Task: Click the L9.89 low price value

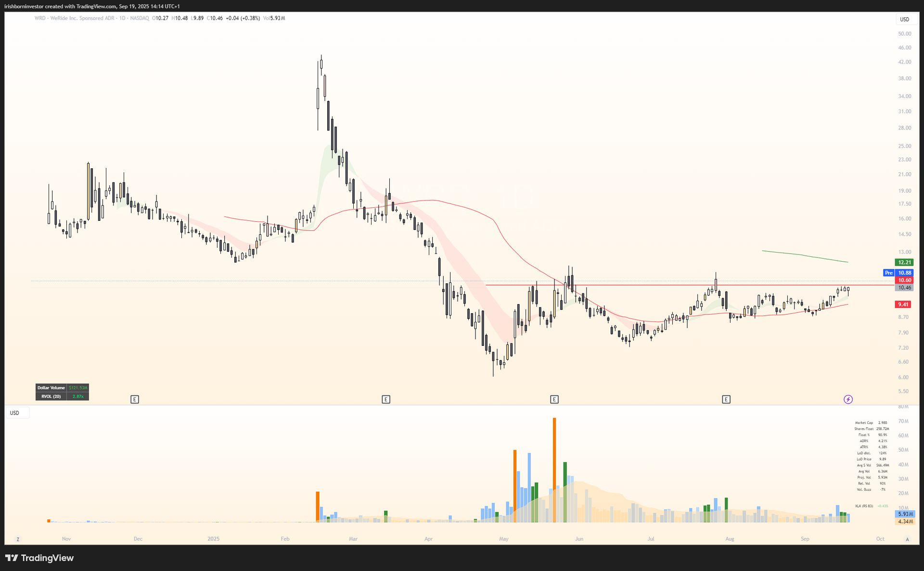Action: click(x=197, y=18)
